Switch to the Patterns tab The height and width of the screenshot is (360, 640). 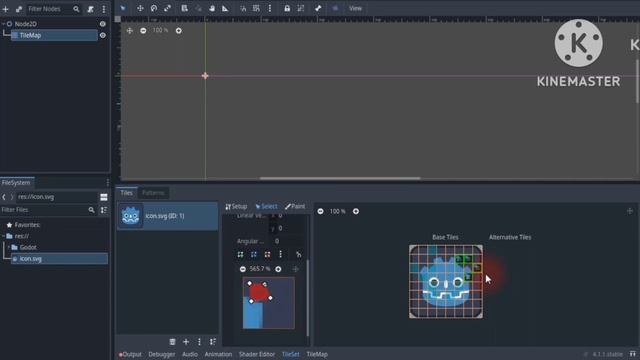point(153,193)
